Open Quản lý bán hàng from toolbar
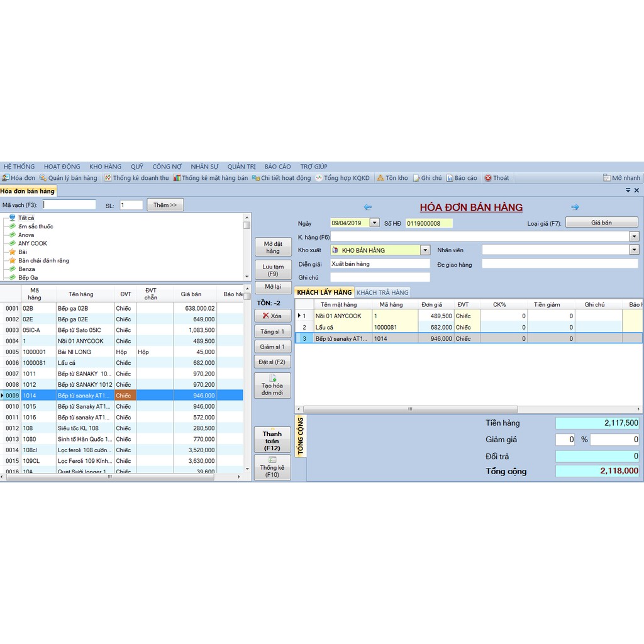The height and width of the screenshot is (644, 644). (68, 178)
